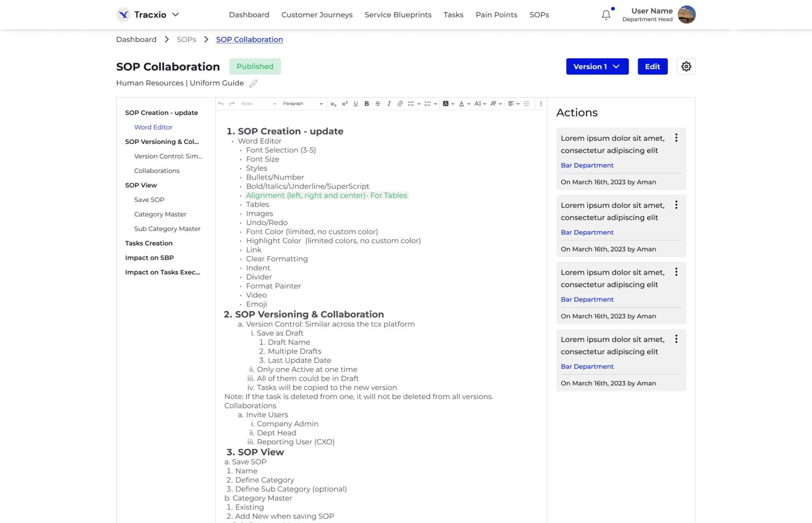
Task: Open options menu of fourth action card
Action: click(676, 339)
